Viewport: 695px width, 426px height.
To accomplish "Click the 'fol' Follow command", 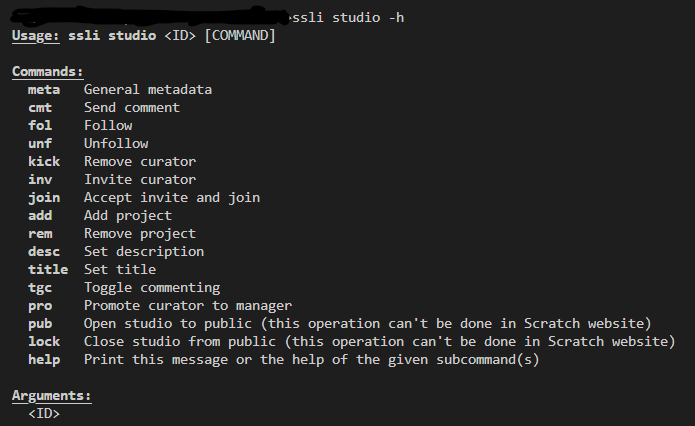I will (x=40, y=125).
